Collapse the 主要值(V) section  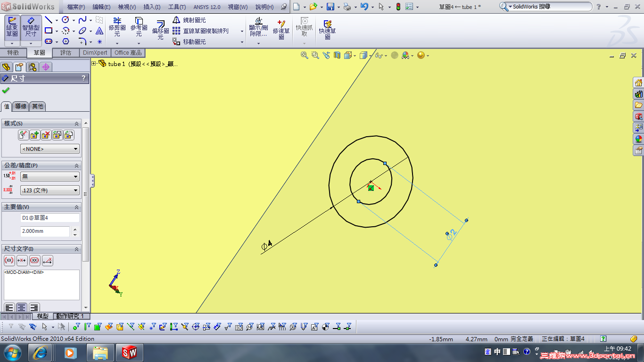pos(76,207)
